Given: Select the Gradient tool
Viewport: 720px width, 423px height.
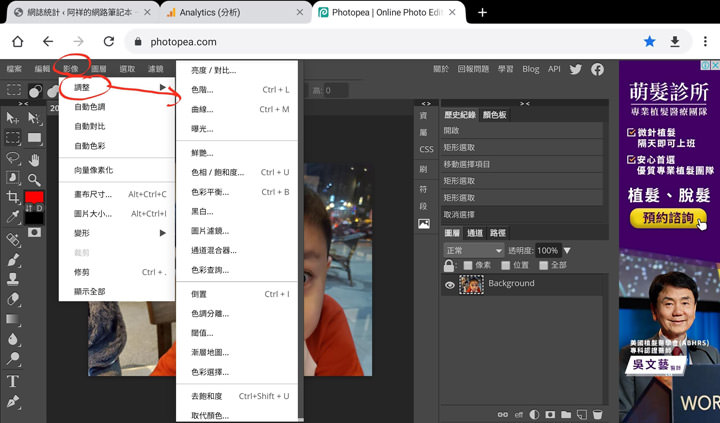Looking at the screenshot, I should point(13,319).
